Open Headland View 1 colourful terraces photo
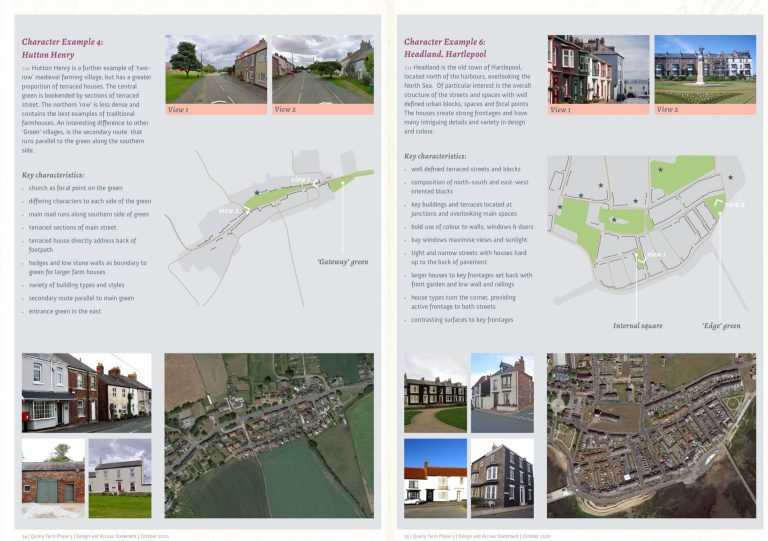This screenshot has height=541, width=768. pos(599,69)
